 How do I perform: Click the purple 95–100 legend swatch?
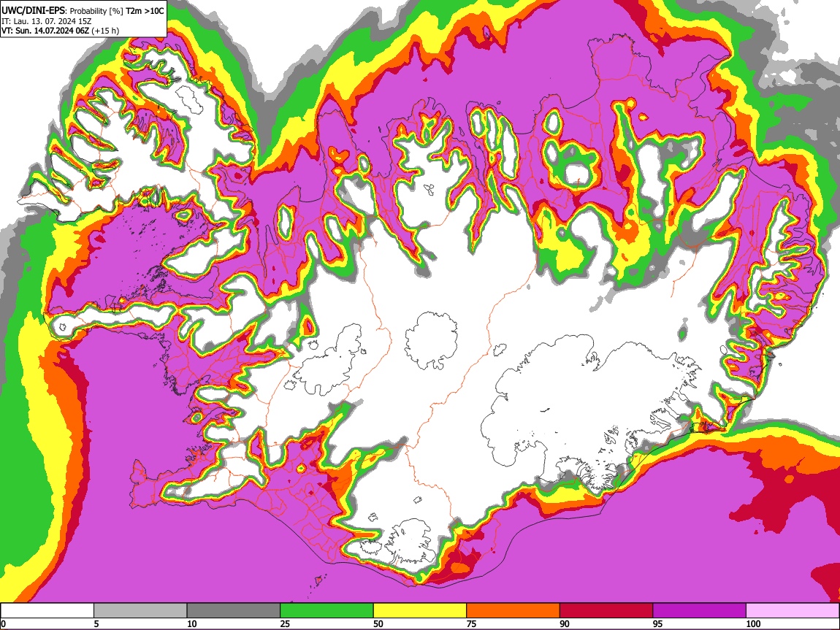[x=700, y=611]
